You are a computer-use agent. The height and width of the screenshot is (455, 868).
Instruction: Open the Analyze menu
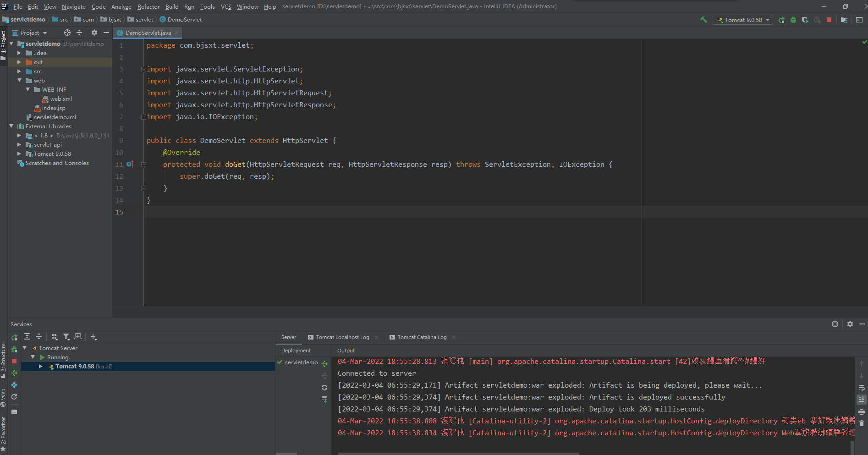121,6
